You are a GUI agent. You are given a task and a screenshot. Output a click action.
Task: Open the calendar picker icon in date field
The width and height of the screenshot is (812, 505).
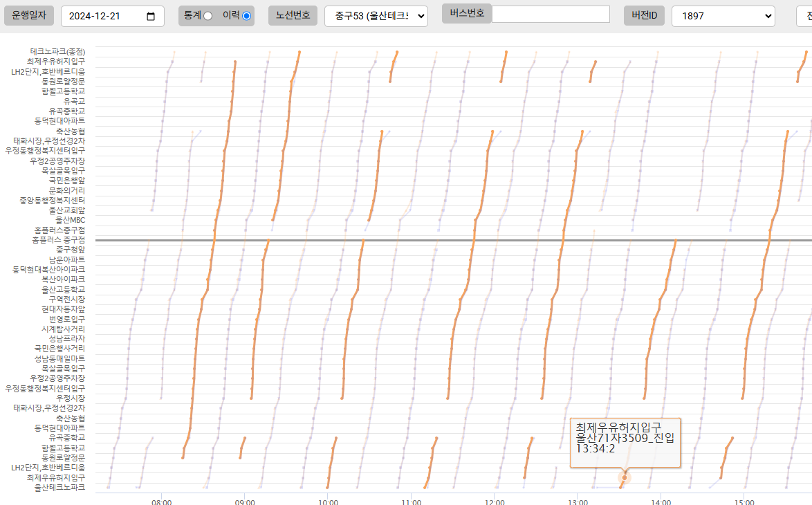(x=151, y=17)
